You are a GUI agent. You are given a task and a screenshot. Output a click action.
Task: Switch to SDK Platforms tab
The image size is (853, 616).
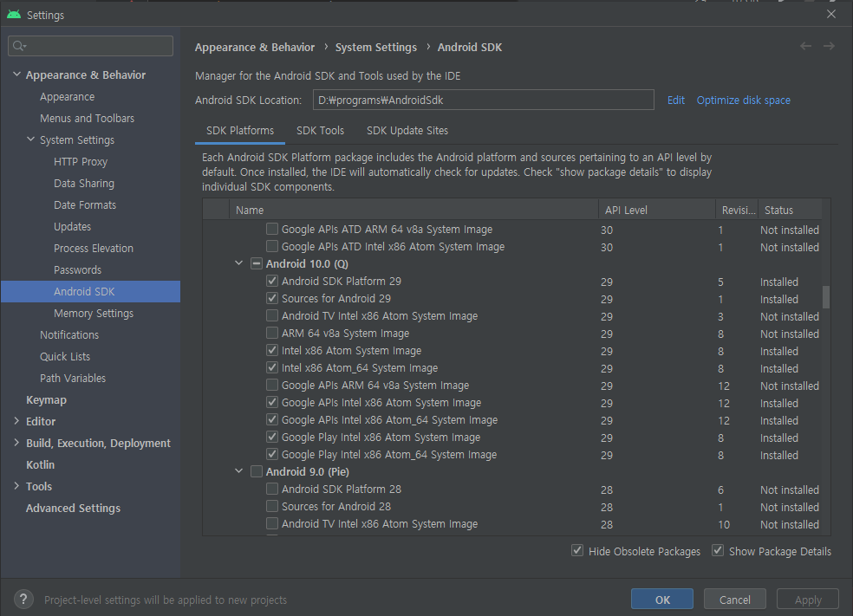(x=240, y=131)
